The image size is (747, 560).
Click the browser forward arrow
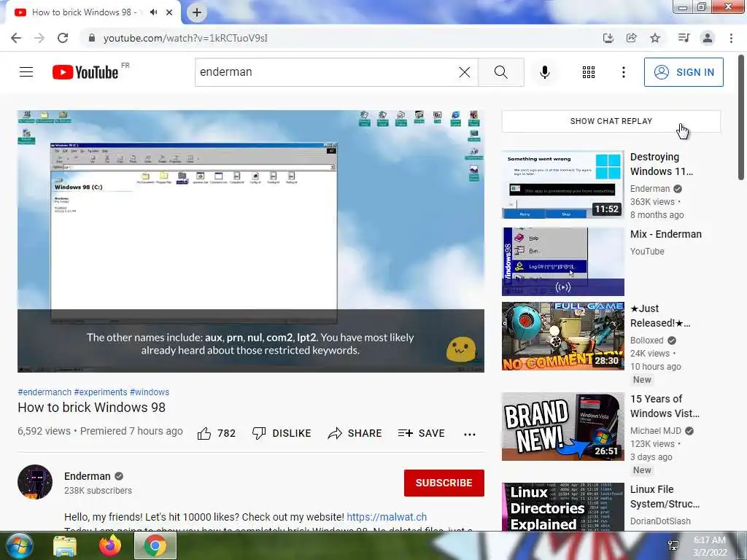39,38
